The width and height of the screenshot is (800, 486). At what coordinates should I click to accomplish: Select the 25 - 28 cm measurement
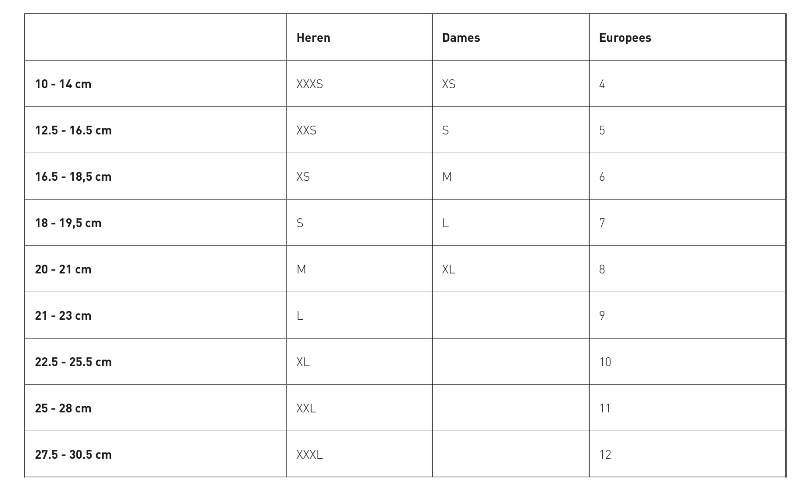(x=63, y=408)
